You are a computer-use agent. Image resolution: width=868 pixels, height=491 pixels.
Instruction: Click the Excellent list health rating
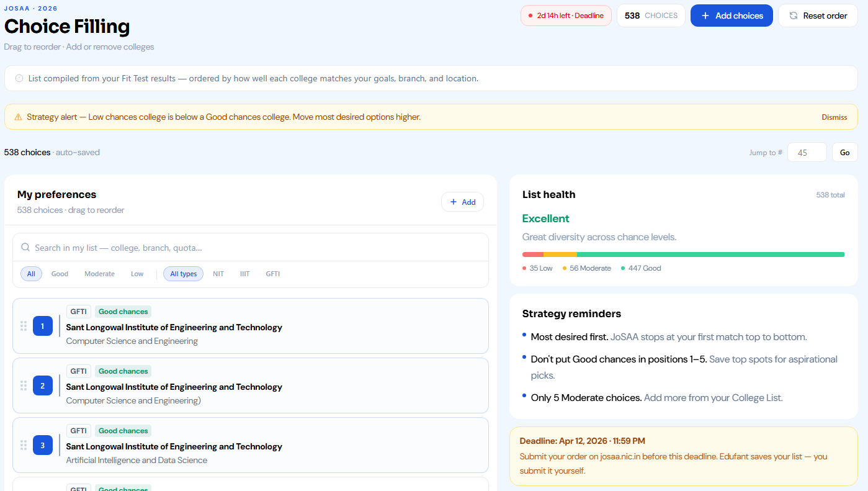pos(546,218)
